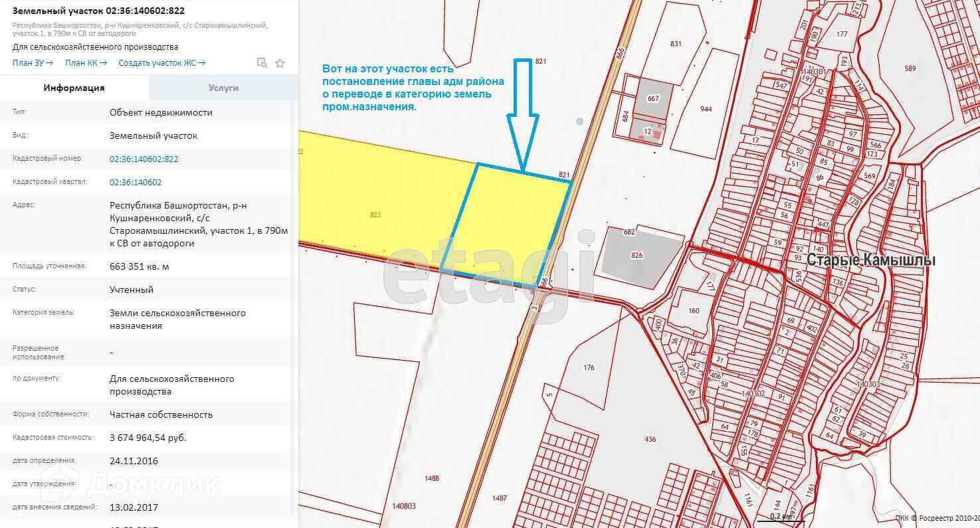Click parcel 1487 on the map
980x528 pixels.
pyautogui.click(x=500, y=499)
